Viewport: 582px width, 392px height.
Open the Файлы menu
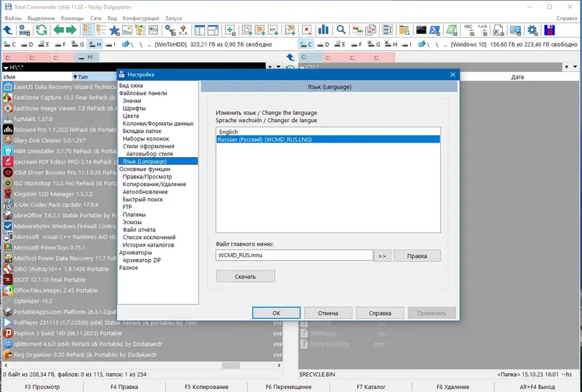click(x=13, y=18)
